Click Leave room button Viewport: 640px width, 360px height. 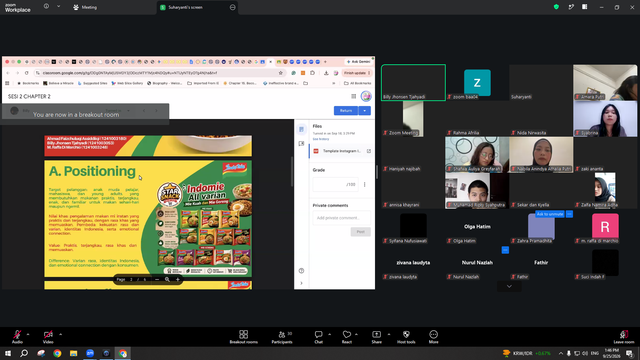coord(624,337)
